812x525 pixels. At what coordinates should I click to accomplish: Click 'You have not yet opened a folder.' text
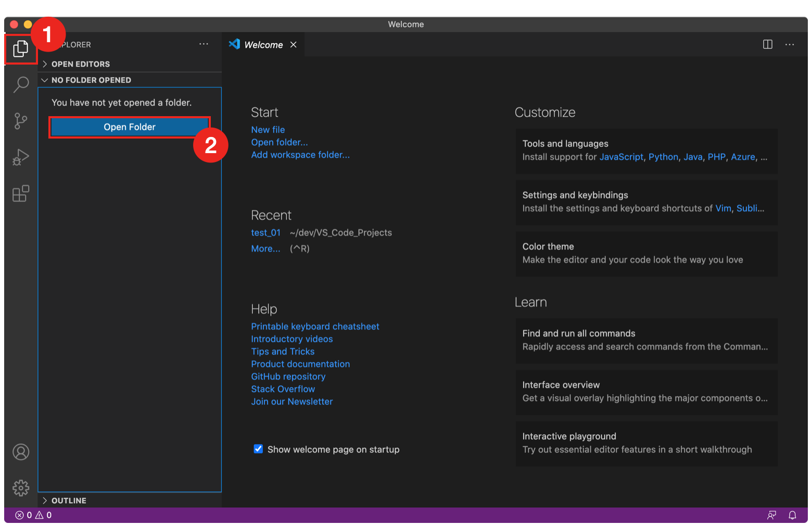(122, 103)
